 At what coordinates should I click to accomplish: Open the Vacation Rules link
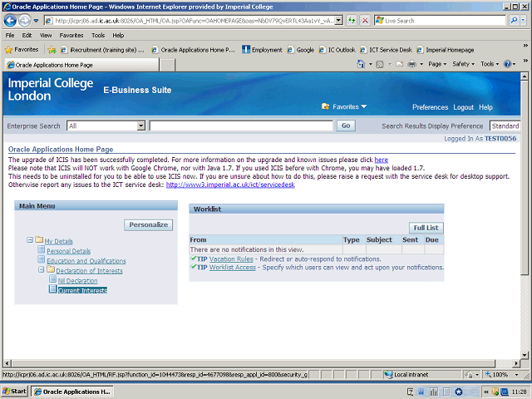(x=231, y=259)
